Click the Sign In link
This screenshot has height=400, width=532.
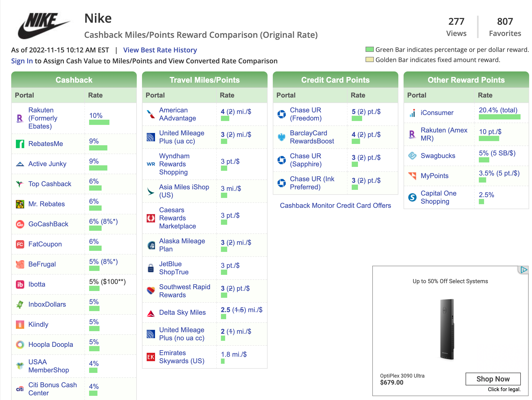click(x=22, y=61)
